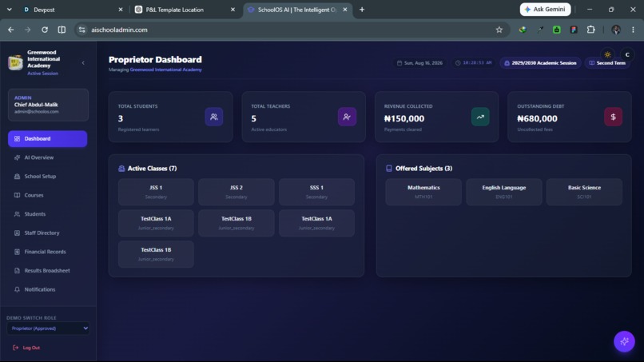Open the Basic Science subject card
Image resolution: width=644 pixels, height=362 pixels.
point(584,192)
